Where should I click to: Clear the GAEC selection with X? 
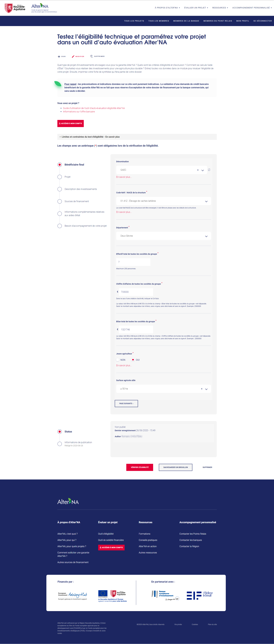coord(198,170)
